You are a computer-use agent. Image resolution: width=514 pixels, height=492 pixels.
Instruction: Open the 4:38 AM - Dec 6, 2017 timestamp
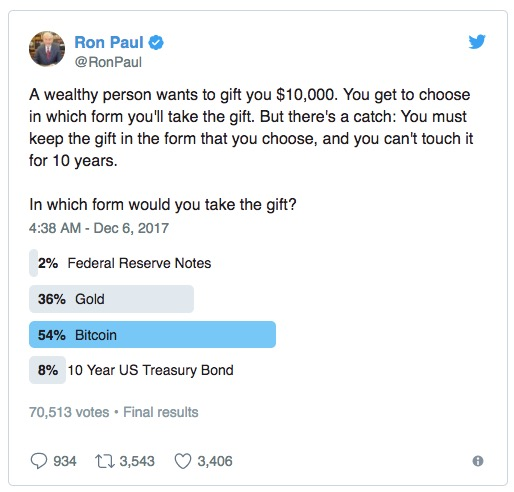tap(99, 228)
